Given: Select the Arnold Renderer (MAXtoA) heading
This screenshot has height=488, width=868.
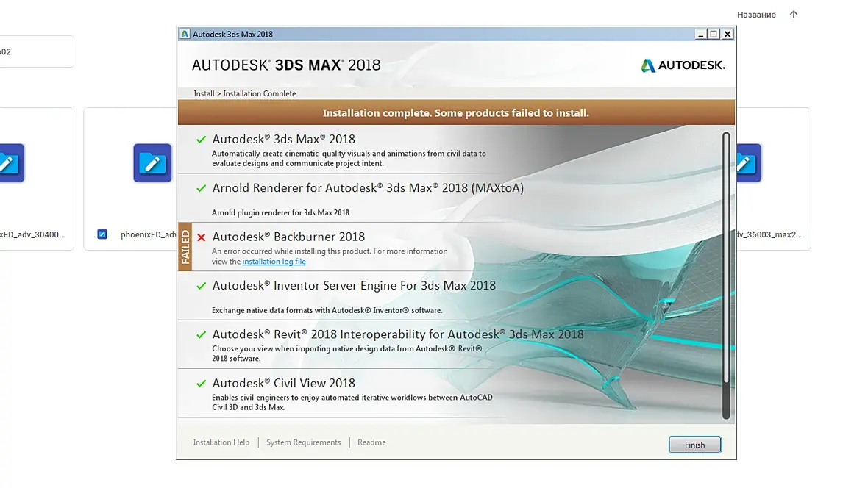Looking at the screenshot, I should click(x=368, y=188).
